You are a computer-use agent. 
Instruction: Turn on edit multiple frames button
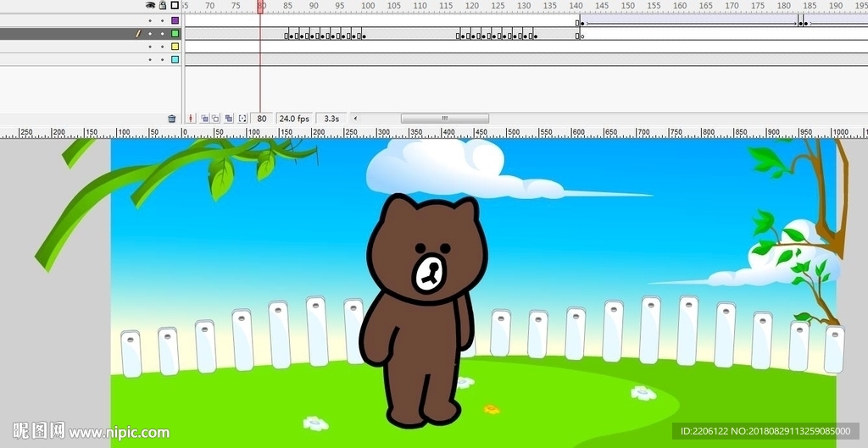tap(229, 119)
